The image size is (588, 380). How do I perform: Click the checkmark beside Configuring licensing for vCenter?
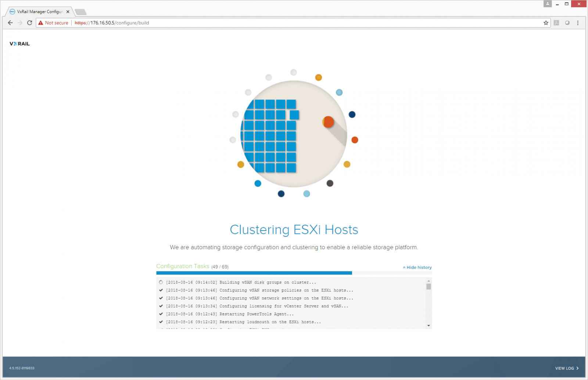pyautogui.click(x=161, y=306)
